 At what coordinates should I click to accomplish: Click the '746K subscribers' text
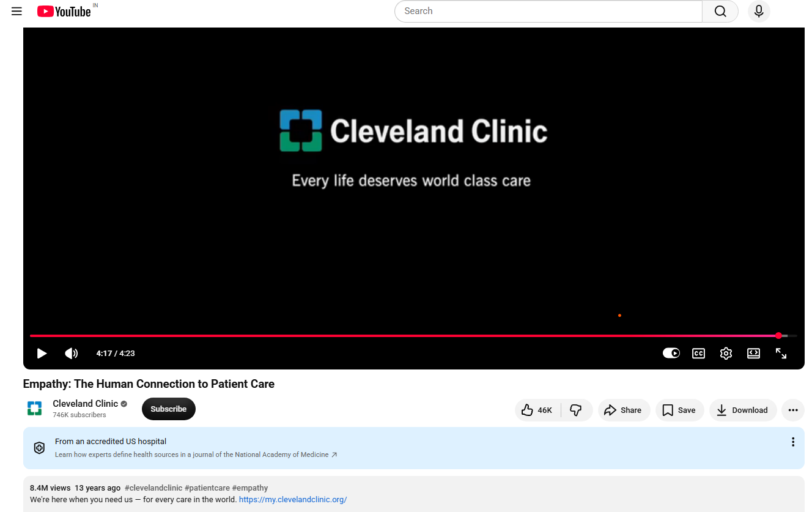(x=79, y=415)
